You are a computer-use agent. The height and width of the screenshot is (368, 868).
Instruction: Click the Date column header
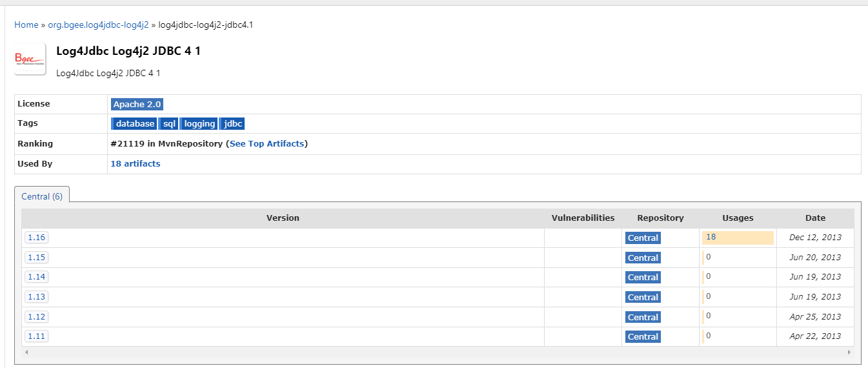[x=815, y=218]
